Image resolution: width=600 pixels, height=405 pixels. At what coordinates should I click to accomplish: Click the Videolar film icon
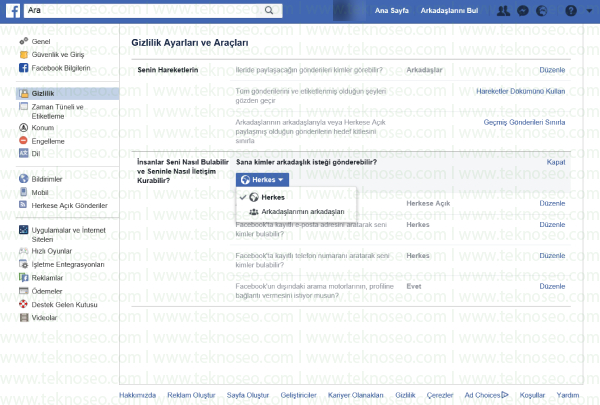(24, 317)
